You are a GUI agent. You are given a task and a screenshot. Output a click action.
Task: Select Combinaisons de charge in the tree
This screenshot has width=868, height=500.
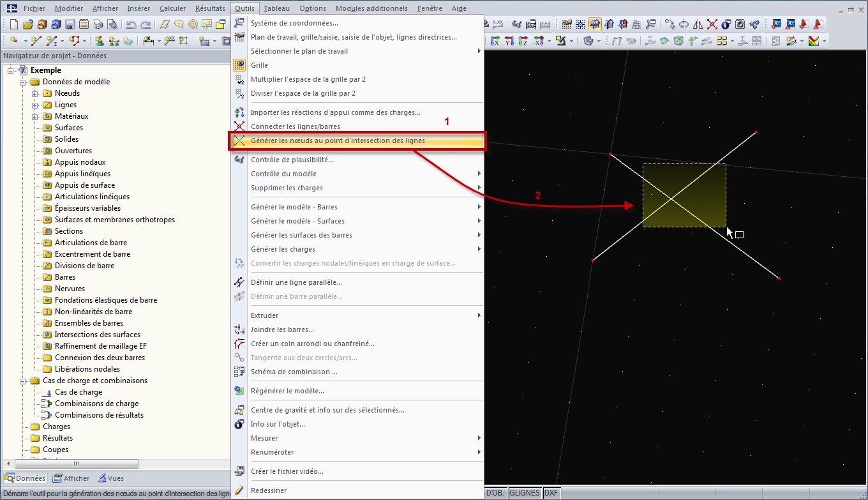pos(96,404)
